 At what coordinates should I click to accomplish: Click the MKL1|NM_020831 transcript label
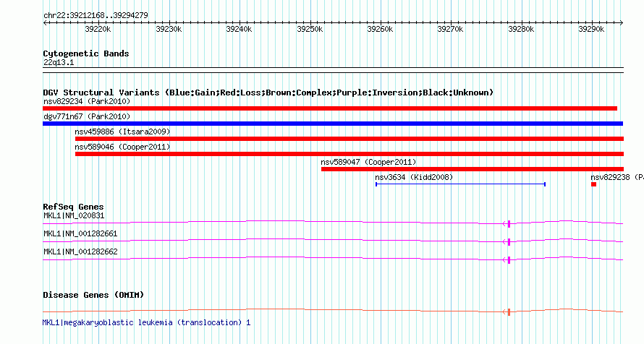click(74, 215)
